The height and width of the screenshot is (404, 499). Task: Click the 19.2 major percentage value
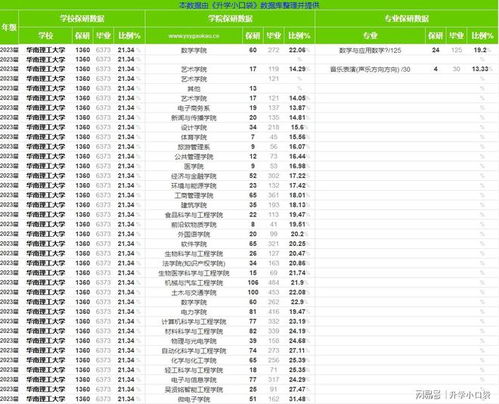(x=480, y=50)
